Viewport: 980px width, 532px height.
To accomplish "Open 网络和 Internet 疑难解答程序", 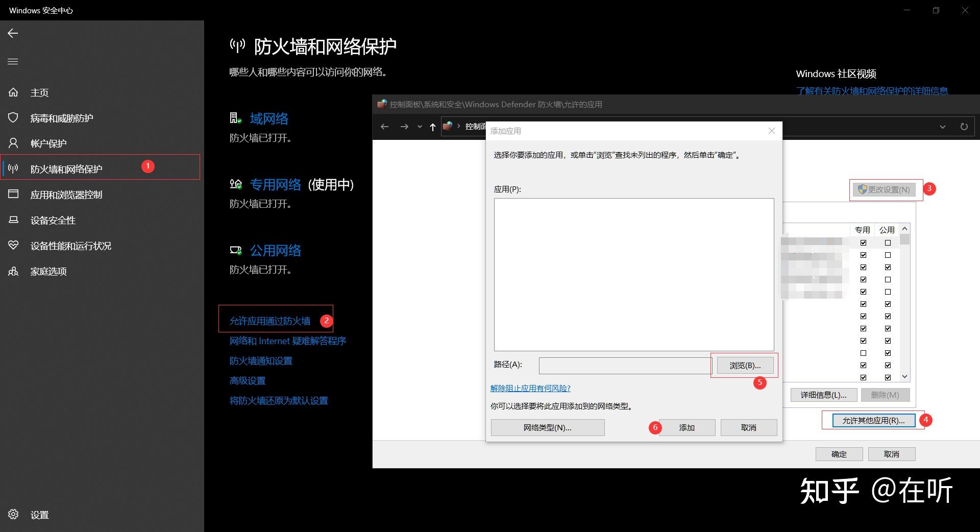I will click(288, 341).
